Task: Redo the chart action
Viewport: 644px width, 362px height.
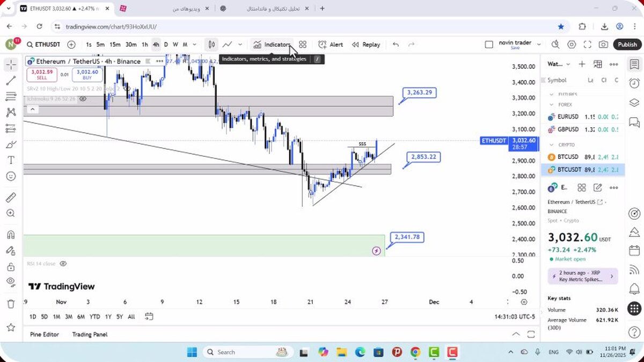Action: coord(412,45)
